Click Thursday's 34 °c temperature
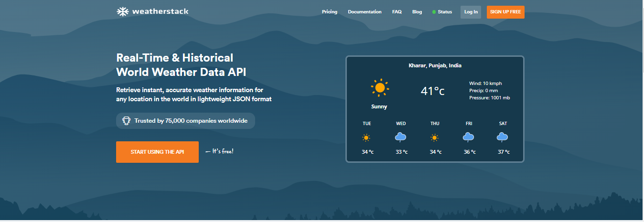The image size is (644, 222). coord(435,152)
